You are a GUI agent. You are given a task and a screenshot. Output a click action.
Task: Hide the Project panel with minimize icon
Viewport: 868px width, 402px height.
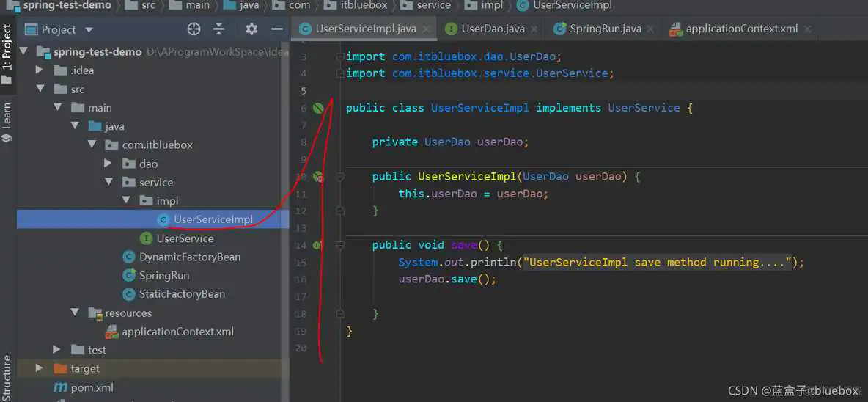coord(277,29)
